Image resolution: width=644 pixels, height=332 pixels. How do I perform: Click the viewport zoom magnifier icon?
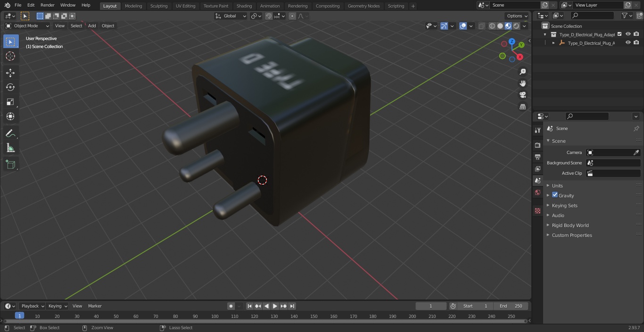(x=522, y=72)
